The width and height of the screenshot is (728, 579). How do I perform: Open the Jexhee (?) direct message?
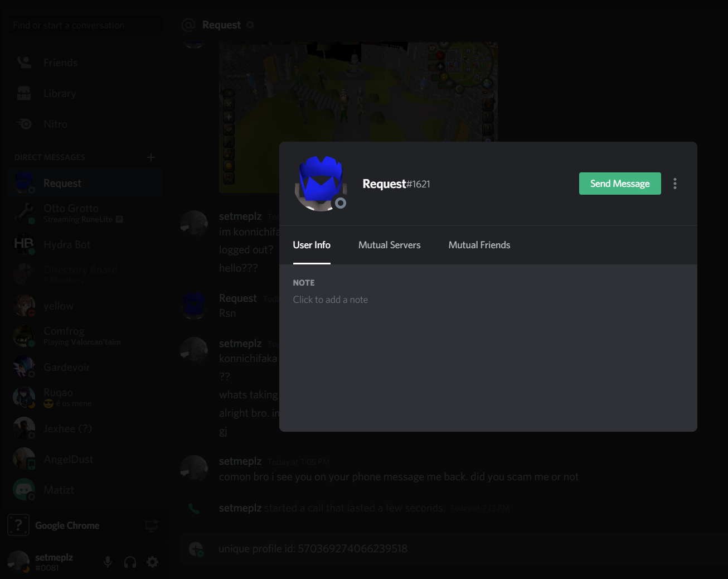pos(85,428)
